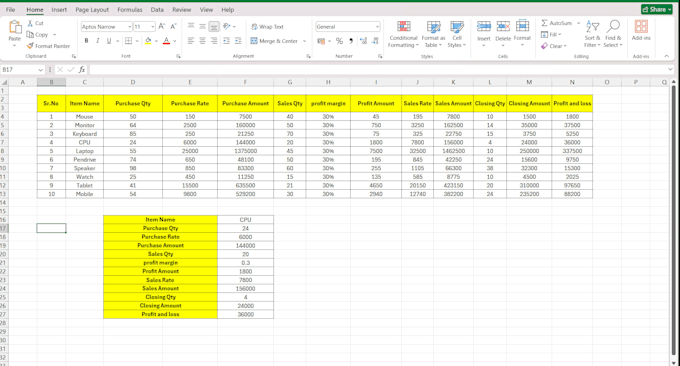This screenshot has width=680, height=366.
Task: Activate the Format Painter brush
Action: [x=30, y=46]
